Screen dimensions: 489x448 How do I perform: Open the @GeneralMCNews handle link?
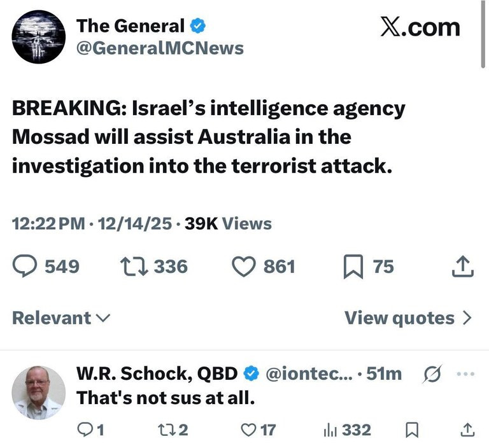pos(160,48)
